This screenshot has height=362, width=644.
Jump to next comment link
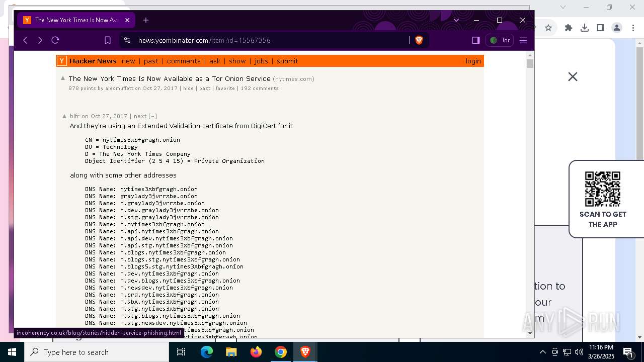click(140, 116)
